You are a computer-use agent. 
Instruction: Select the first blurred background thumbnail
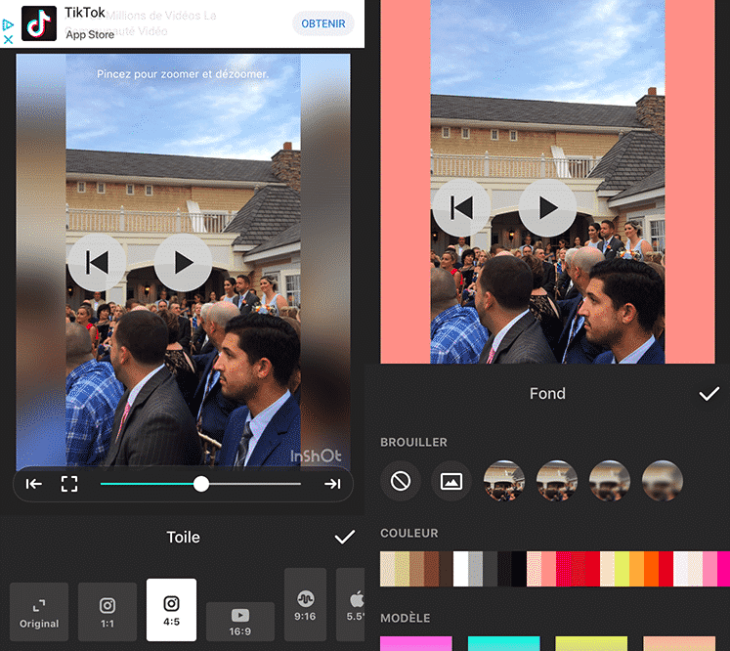[504, 481]
